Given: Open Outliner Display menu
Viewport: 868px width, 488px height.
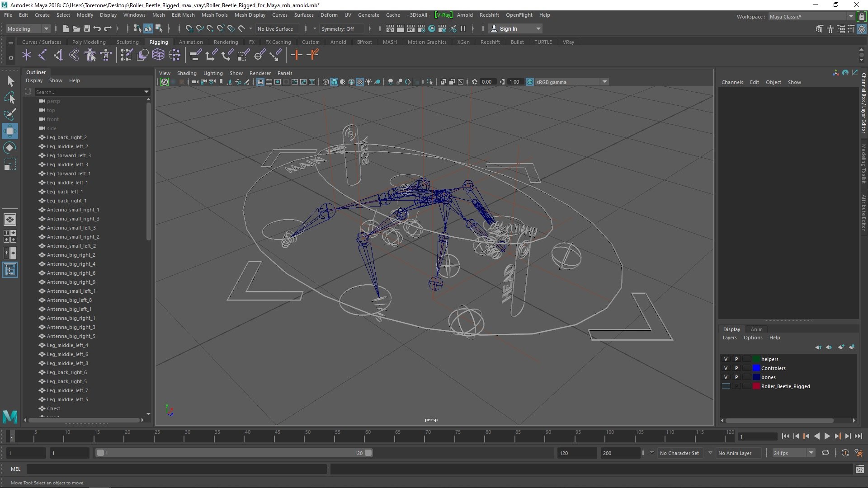Looking at the screenshot, I should (x=34, y=80).
